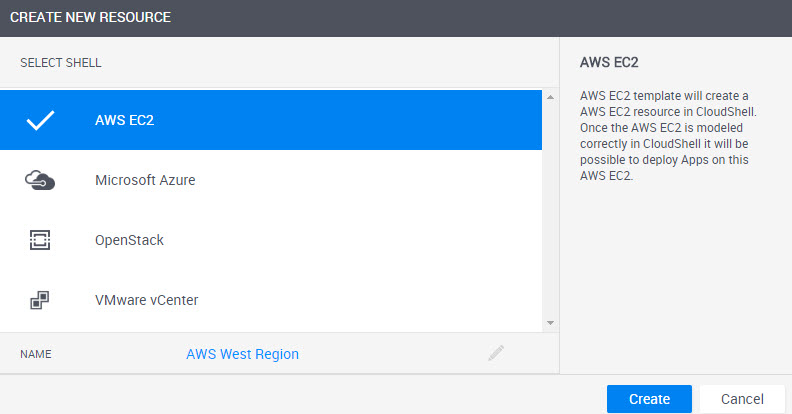Click the Cancel button
Image resolution: width=792 pixels, height=414 pixels.
[742, 399]
